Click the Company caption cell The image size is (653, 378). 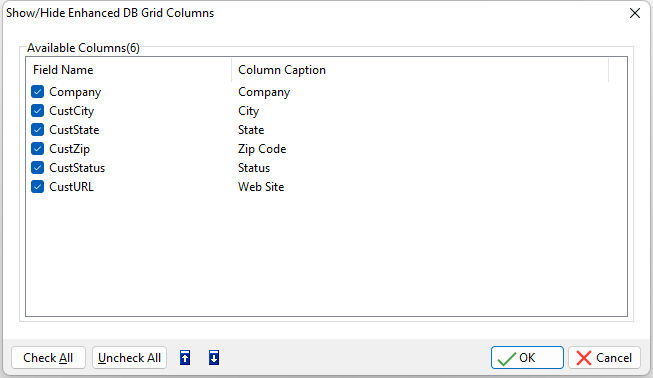[264, 92]
